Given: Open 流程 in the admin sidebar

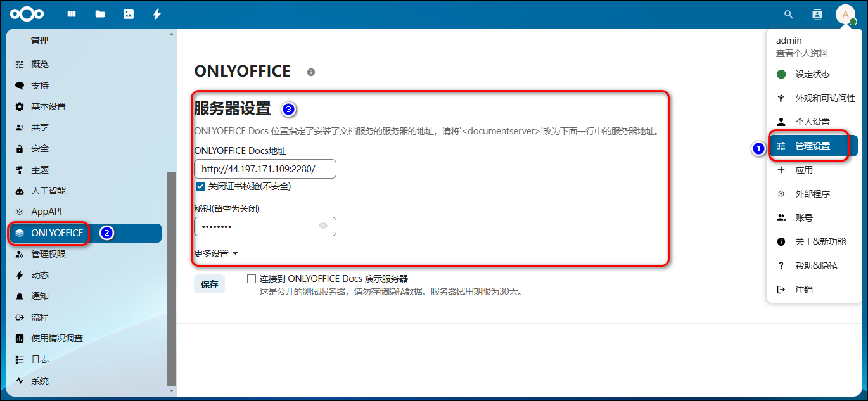Looking at the screenshot, I should click(86, 317).
